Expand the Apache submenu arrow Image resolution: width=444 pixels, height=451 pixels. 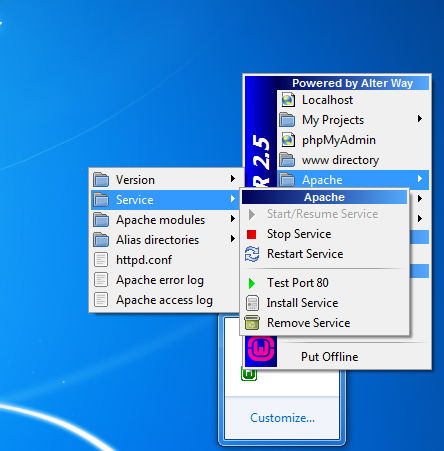coord(420,179)
